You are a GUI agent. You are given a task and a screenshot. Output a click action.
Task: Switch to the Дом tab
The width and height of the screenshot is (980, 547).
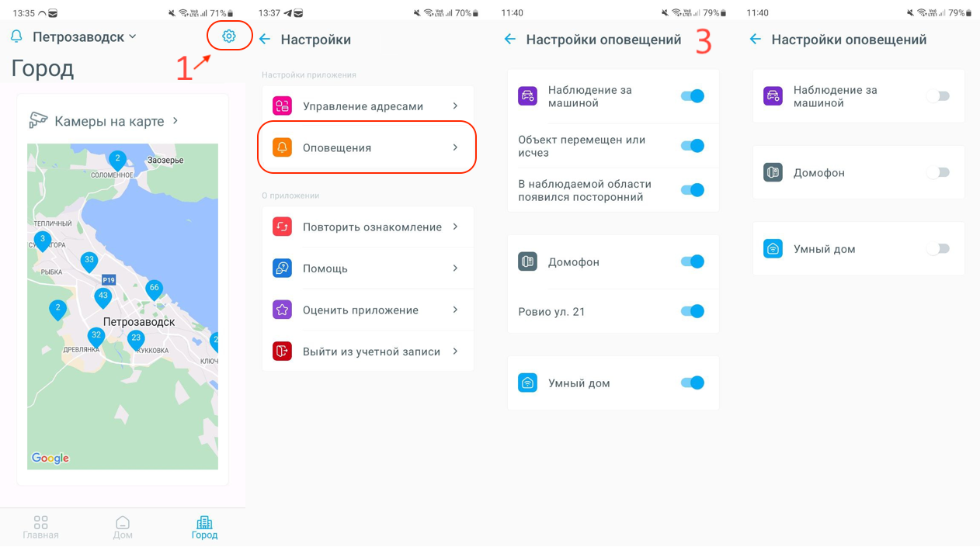[x=123, y=527]
